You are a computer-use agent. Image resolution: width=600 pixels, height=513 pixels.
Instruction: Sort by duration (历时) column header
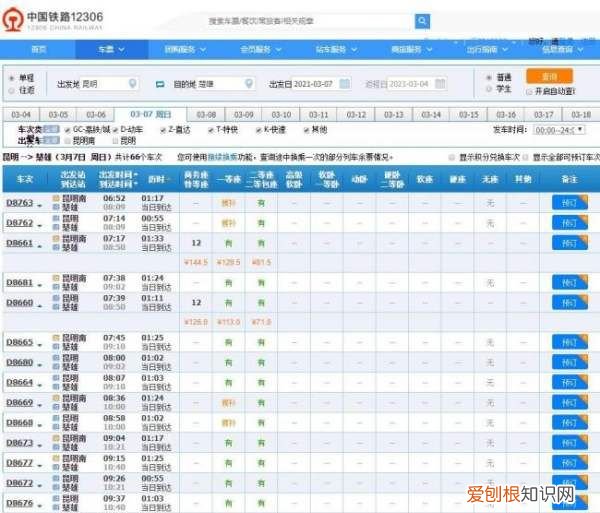pyautogui.click(x=159, y=179)
